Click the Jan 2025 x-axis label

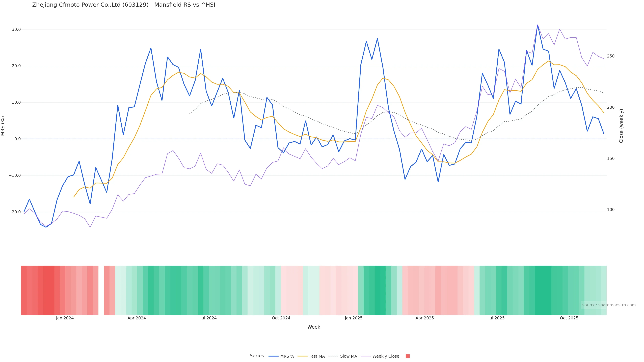[x=353, y=318]
